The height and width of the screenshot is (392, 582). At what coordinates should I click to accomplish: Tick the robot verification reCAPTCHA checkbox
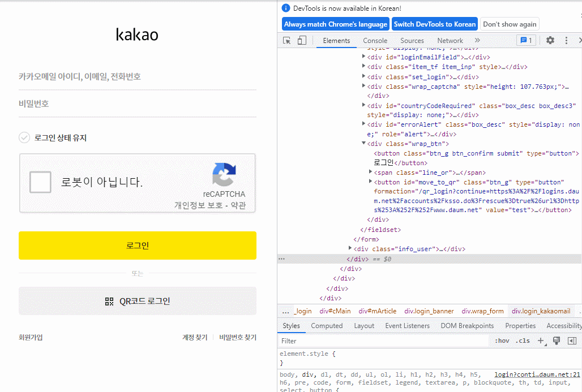pyautogui.click(x=40, y=182)
